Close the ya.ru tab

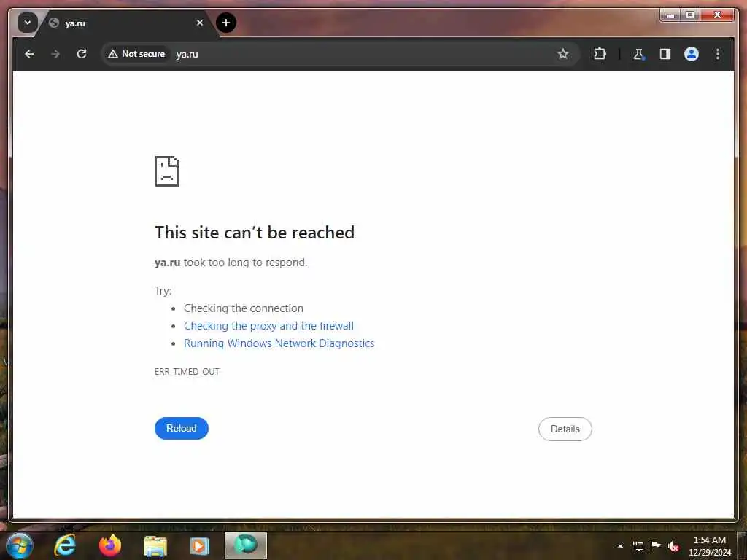tap(200, 23)
